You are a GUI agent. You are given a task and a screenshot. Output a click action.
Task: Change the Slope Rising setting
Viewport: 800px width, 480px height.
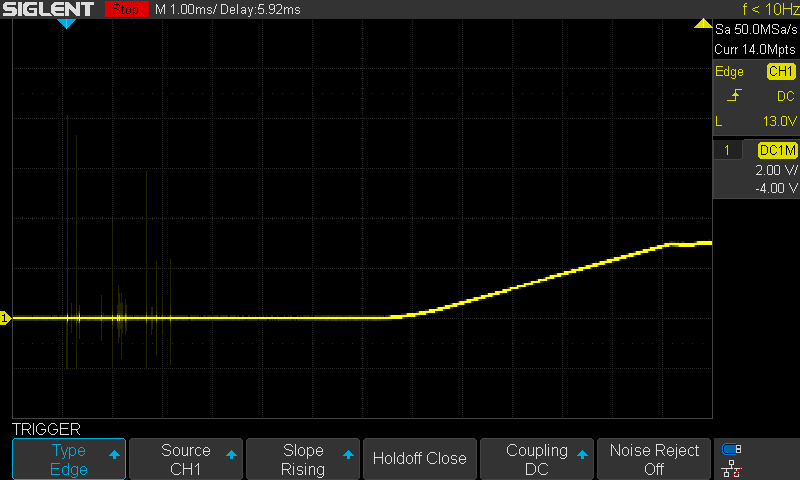pos(303,459)
